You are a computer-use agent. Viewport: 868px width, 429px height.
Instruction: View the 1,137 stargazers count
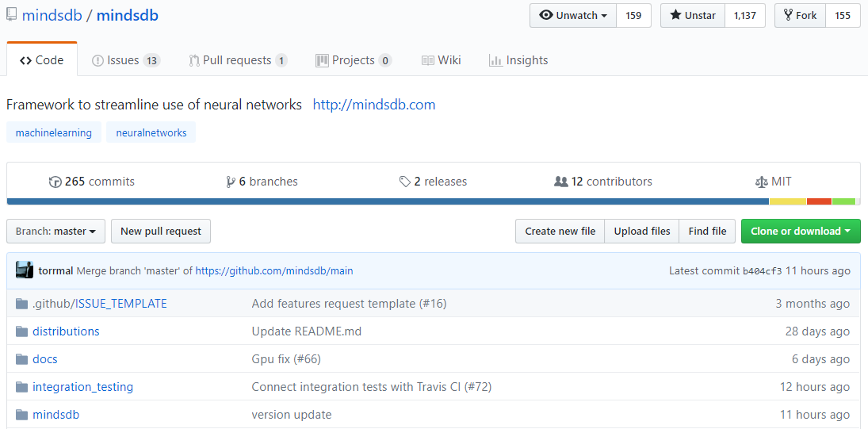pyautogui.click(x=745, y=16)
